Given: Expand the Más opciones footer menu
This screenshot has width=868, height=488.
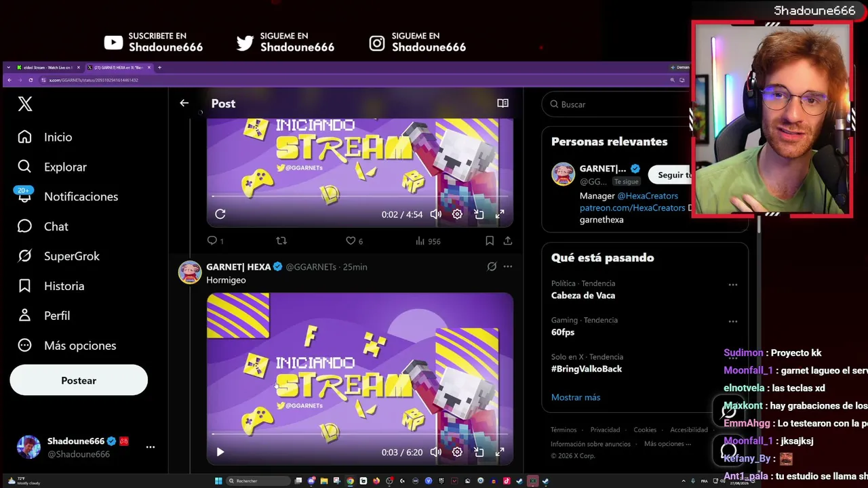Looking at the screenshot, I should 667,444.
